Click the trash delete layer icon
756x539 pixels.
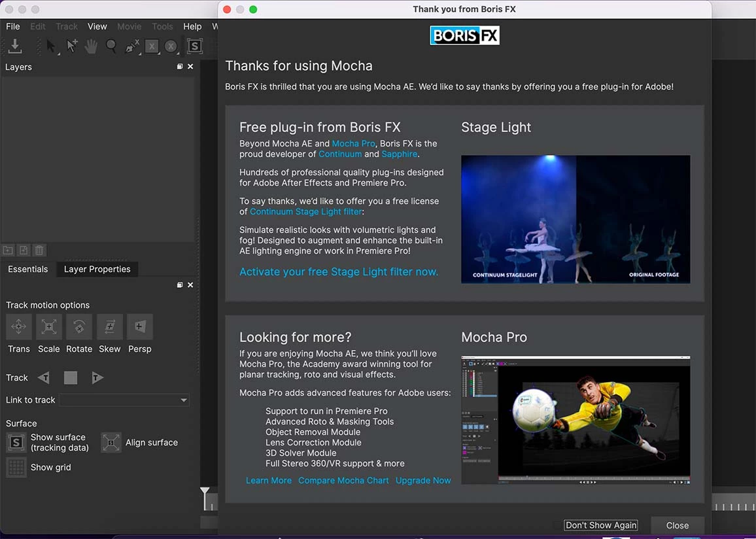[39, 251]
